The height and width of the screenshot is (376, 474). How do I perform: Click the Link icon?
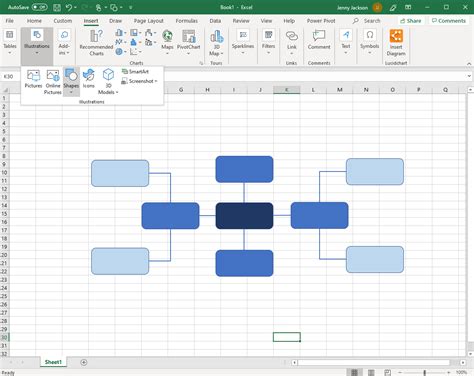pos(292,41)
